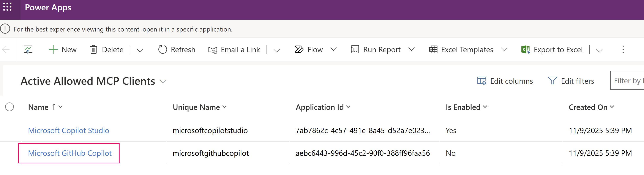Screen dimensions: 644x175
Task: Open the Microsoft Copilot Studio record link
Action: click(x=68, y=131)
